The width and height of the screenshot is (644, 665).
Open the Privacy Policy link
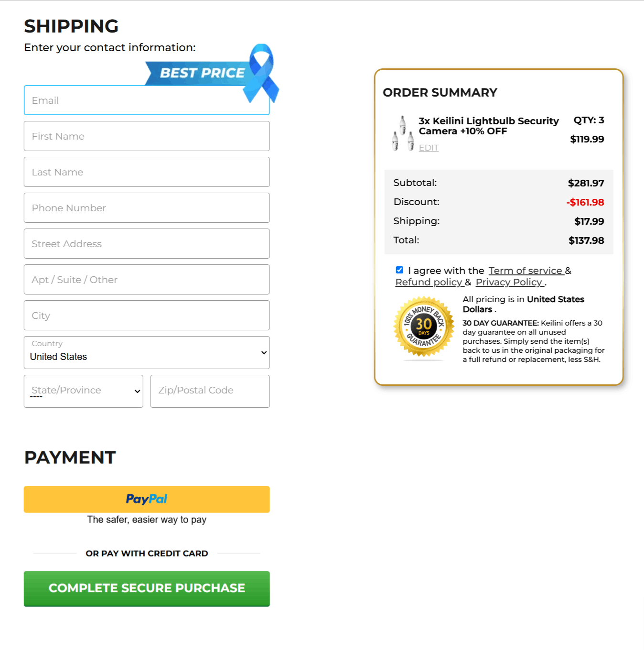click(x=509, y=282)
